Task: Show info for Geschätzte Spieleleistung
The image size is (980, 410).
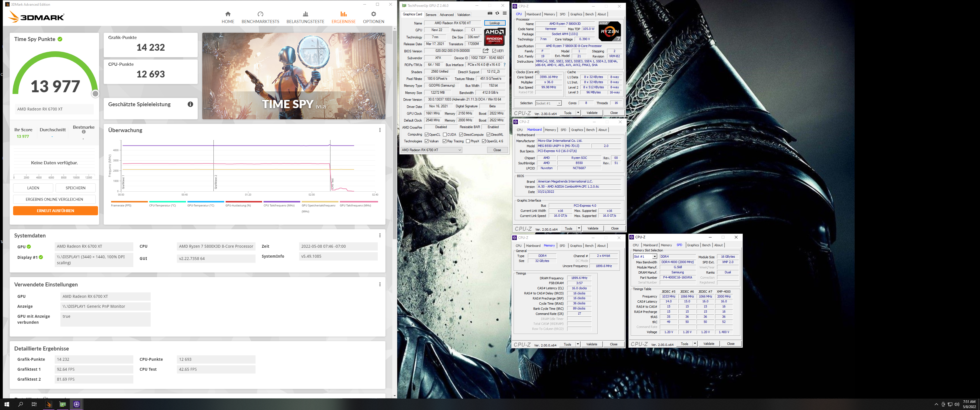Action: coord(190,104)
